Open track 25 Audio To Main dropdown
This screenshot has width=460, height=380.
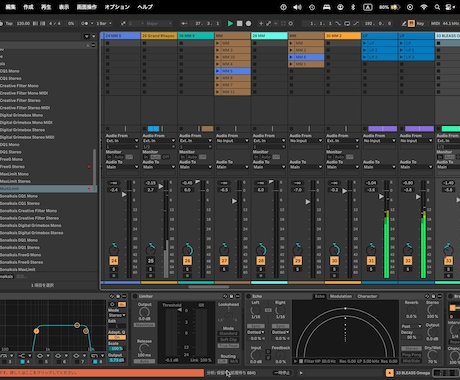159,167
